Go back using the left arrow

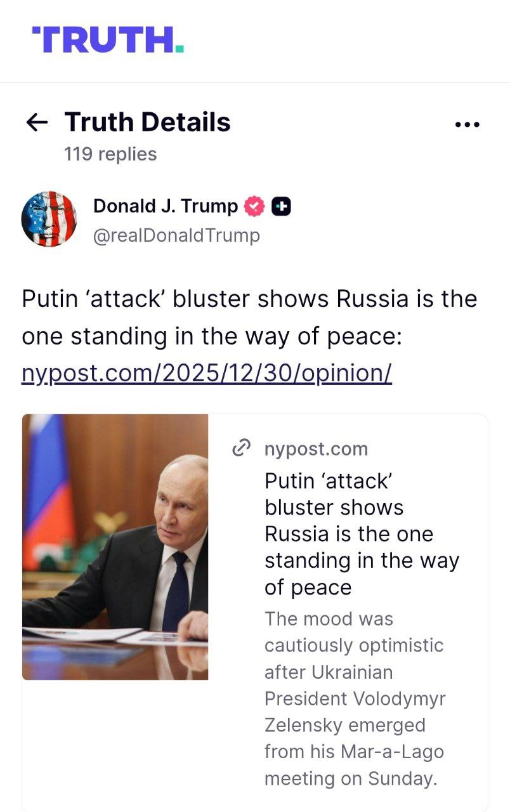(37, 122)
